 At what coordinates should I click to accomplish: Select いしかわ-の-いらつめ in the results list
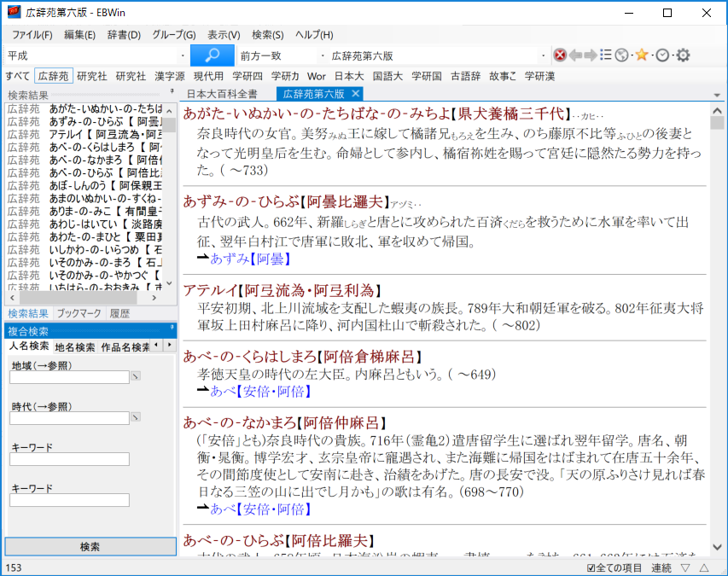84,250
